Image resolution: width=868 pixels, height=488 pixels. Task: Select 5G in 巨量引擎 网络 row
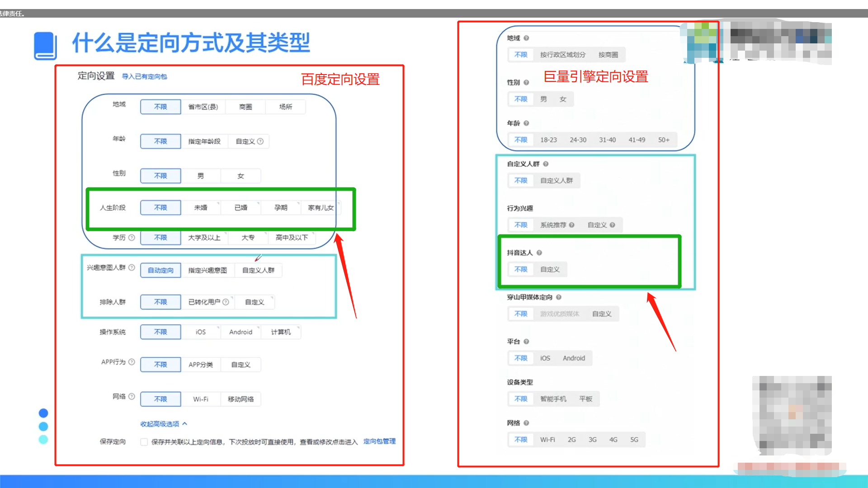pyautogui.click(x=634, y=440)
